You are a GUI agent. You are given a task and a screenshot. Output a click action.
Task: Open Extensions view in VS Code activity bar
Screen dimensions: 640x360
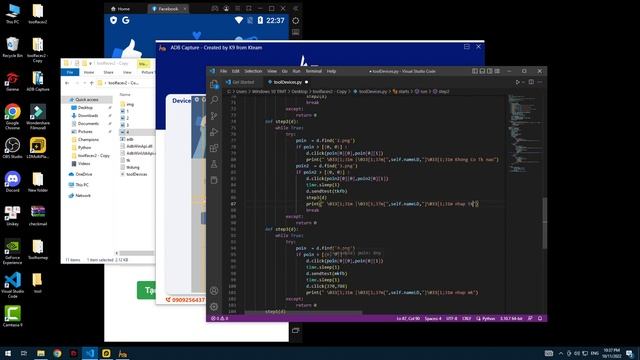[x=214, y=148]
